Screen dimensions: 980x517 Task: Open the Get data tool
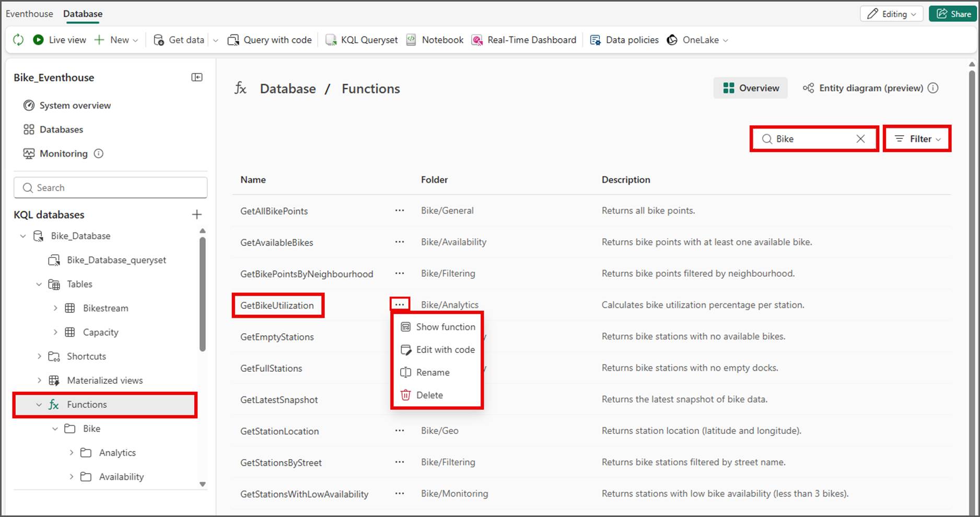pos(178,40)
